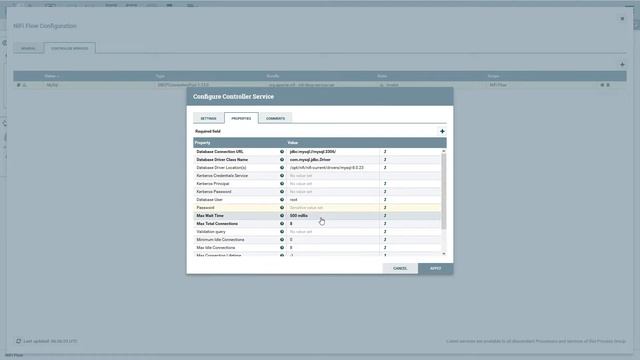Viewport: 640px width, 360px height.
Task: Show help info for the Password property
Action: tap(282, 208)
